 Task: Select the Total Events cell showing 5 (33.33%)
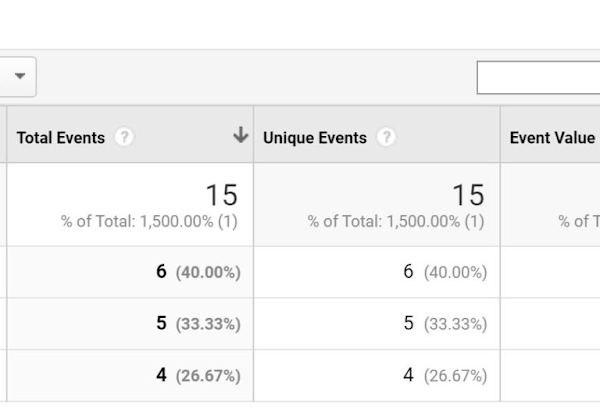(198, 324)
